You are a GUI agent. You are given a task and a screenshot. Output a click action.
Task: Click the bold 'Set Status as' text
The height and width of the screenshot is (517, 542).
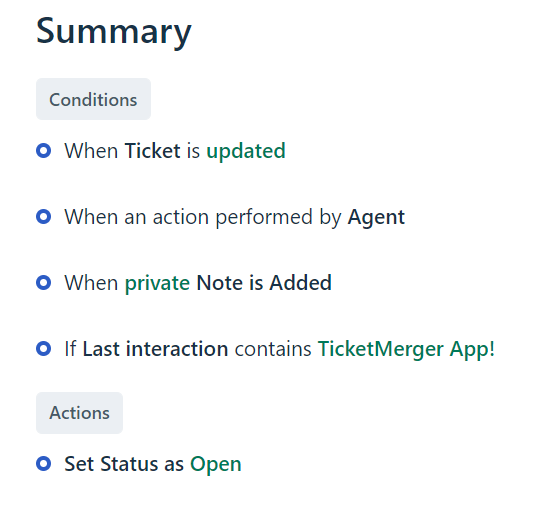point(124,464)
